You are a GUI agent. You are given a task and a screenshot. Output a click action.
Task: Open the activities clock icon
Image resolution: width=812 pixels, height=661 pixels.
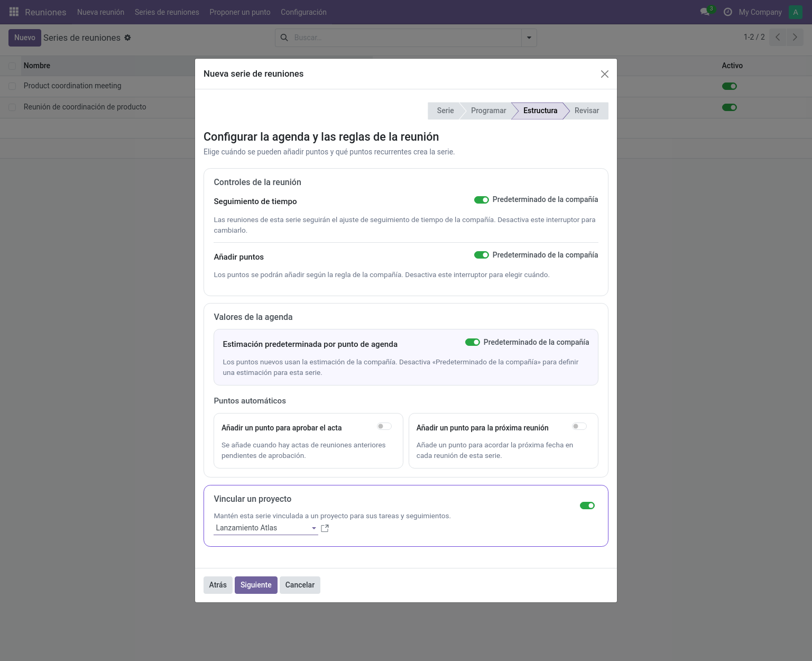point(728,12)
